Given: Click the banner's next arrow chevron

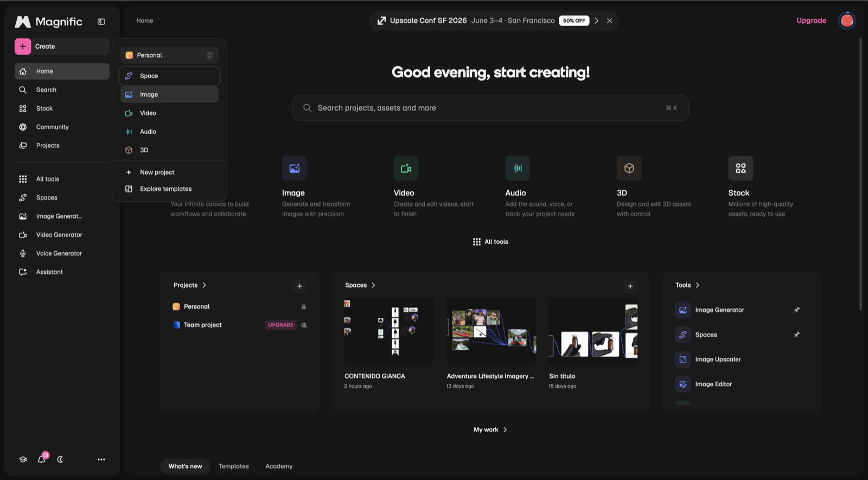Looking at the screenshot, I should (x=596, y=21).
